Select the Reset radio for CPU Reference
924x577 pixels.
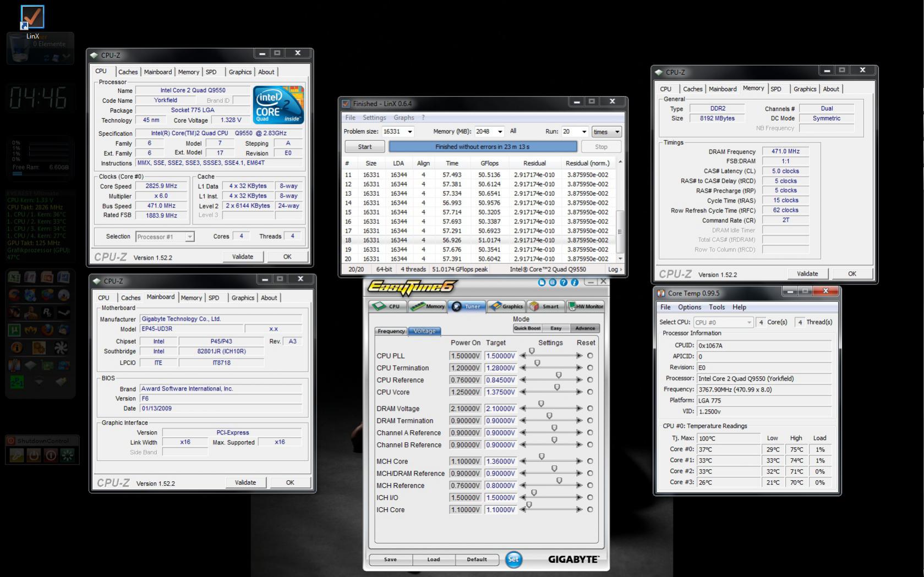590,380
